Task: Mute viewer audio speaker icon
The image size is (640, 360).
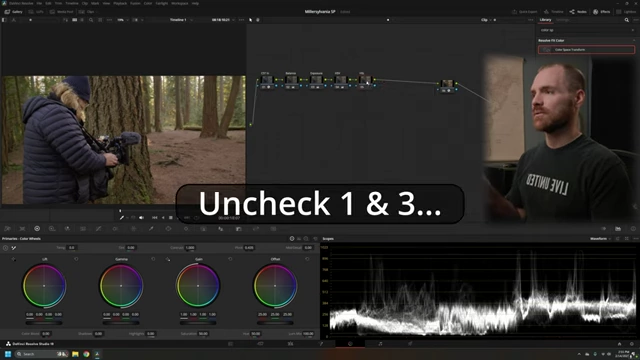Action: point(141,218)
